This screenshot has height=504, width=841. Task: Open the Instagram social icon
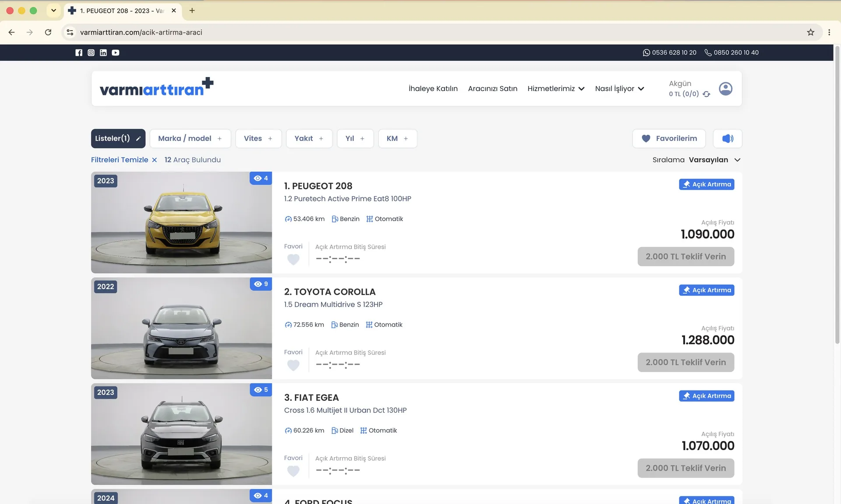point(91,53)
